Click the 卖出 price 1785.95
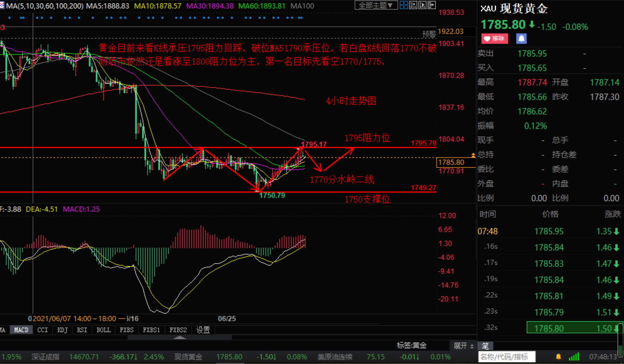 point(532,54)
